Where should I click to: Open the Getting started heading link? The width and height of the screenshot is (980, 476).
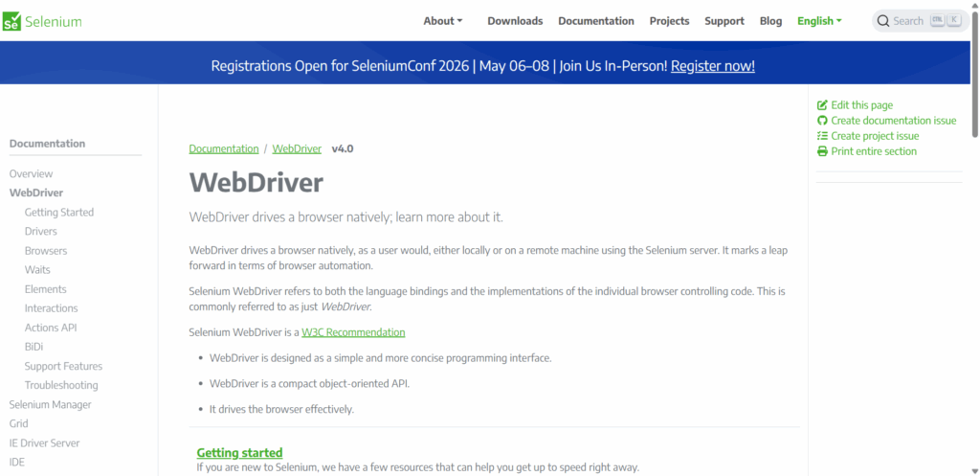(x=239, y=452)
